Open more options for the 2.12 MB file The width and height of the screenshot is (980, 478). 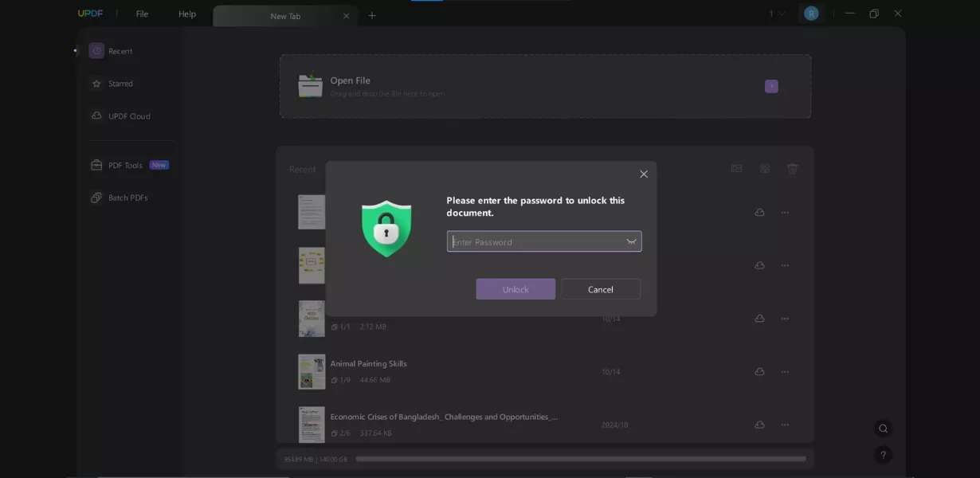pyautogui.click(x=785, y=319)
